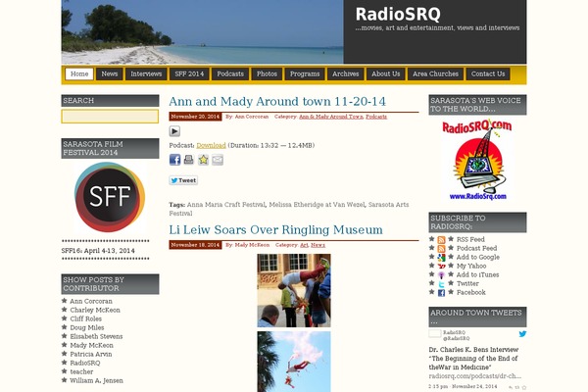Share post via Facebook icon
This screenshot has height=392, width=588.
pyautogui.click(x=174, y=160)
